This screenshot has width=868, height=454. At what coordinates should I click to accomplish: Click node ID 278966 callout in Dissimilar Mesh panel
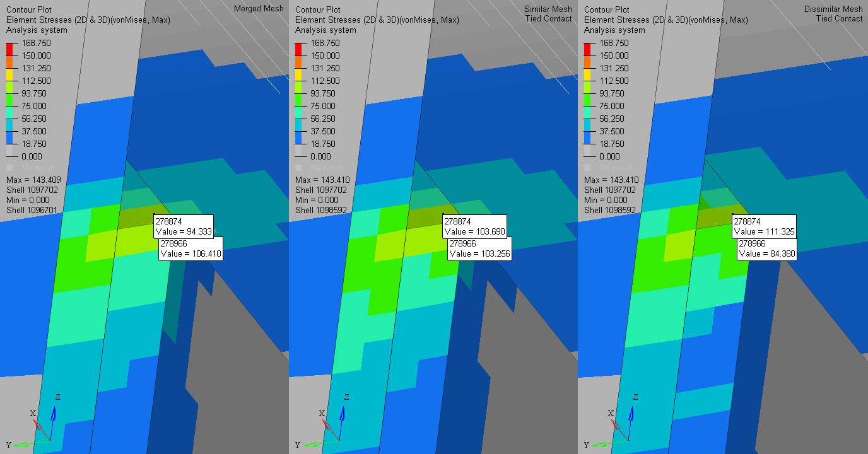752,243
